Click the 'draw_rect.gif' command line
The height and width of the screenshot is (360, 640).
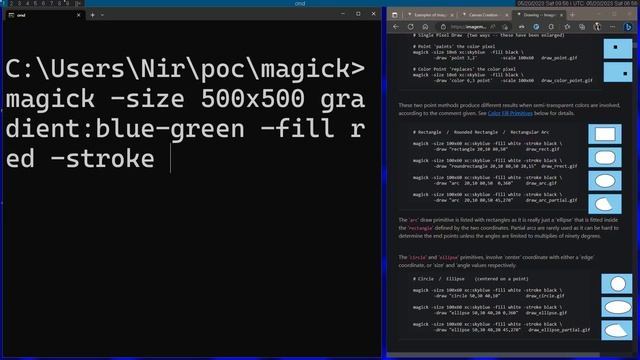pyautogui.click(x=487, y=147)
